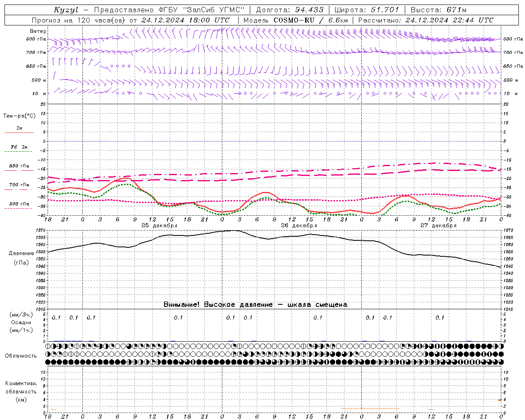Click the 700 гПа temperature legend entry
The image size is (525, 420).
point(19,185)
